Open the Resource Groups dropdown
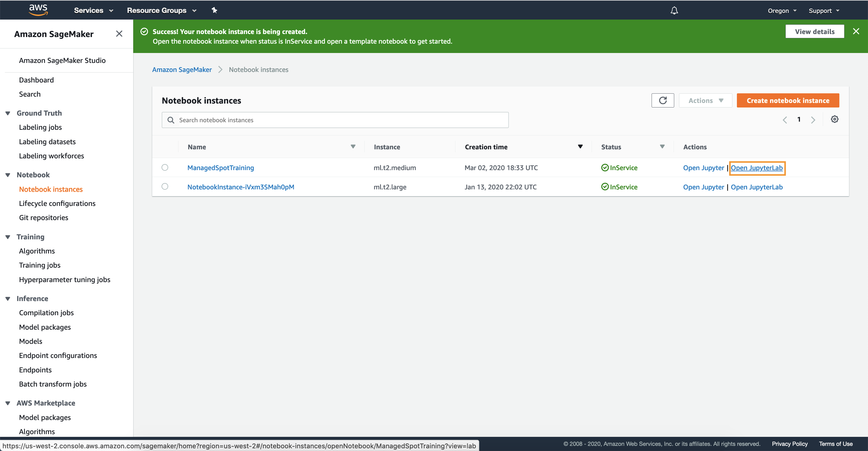868x451 pixels. tap(162, 11)
